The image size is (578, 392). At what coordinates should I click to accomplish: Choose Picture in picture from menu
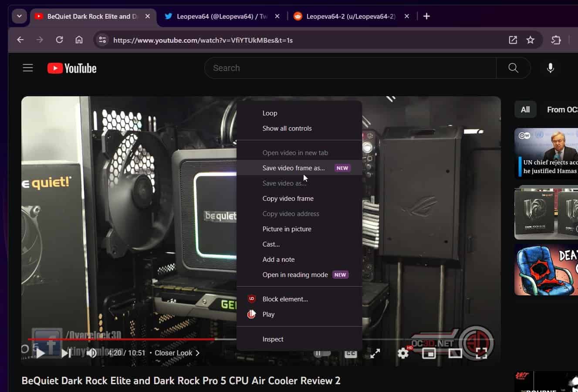pyautogui.click(x=299, y=229)
